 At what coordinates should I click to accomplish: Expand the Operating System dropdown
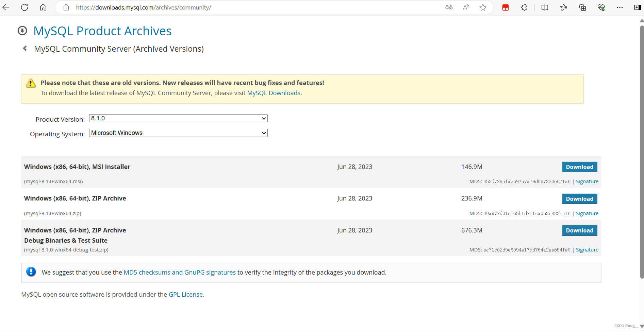click(178, 133)
